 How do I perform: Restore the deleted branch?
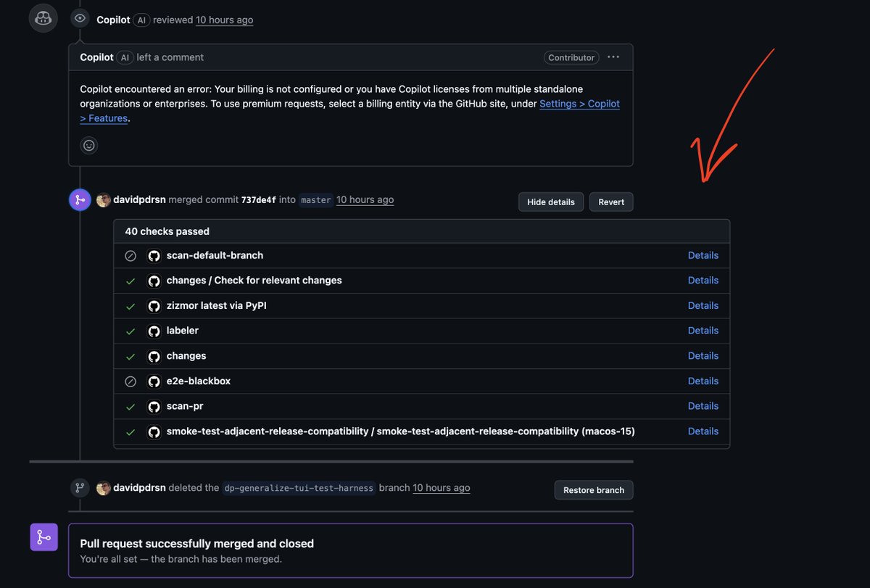click(x=594, y=490)
